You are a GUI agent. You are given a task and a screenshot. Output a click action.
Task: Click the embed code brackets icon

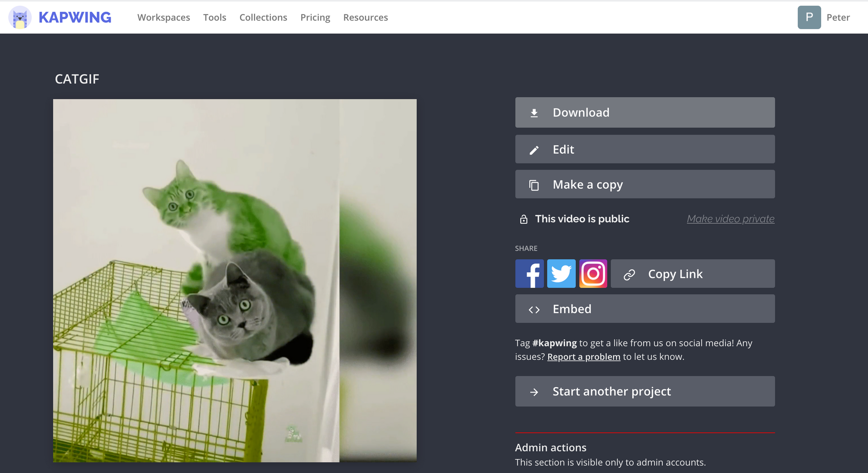[534, 310]
